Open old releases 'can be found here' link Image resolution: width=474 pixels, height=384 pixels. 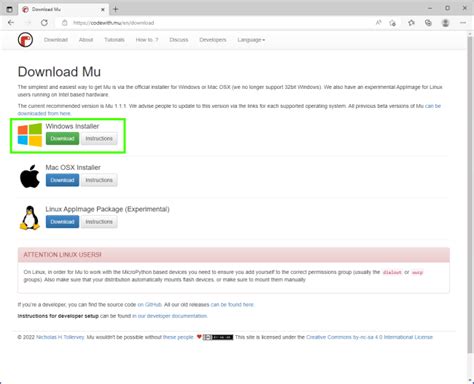[x=232, y=305]
